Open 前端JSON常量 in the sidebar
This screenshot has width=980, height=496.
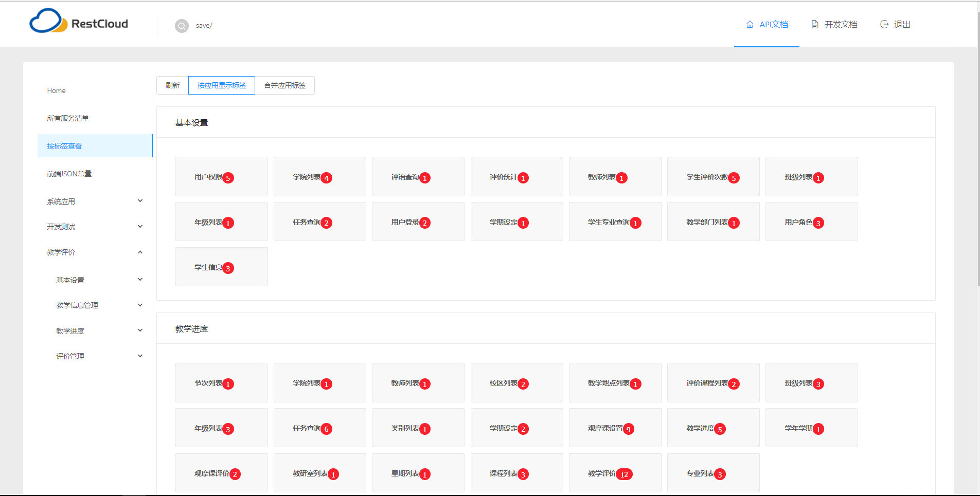(x=95, y=174)
